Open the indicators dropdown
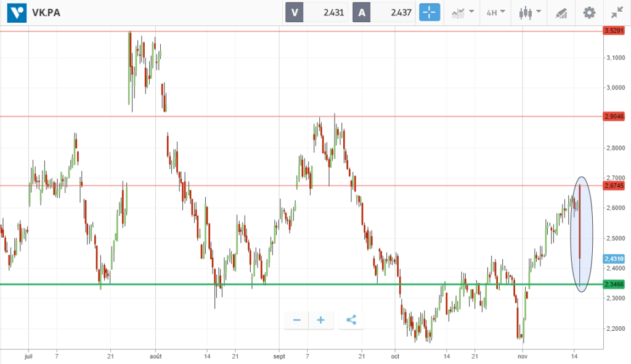The height and width of the screenshot is (364, 631). tap(462, 13)
